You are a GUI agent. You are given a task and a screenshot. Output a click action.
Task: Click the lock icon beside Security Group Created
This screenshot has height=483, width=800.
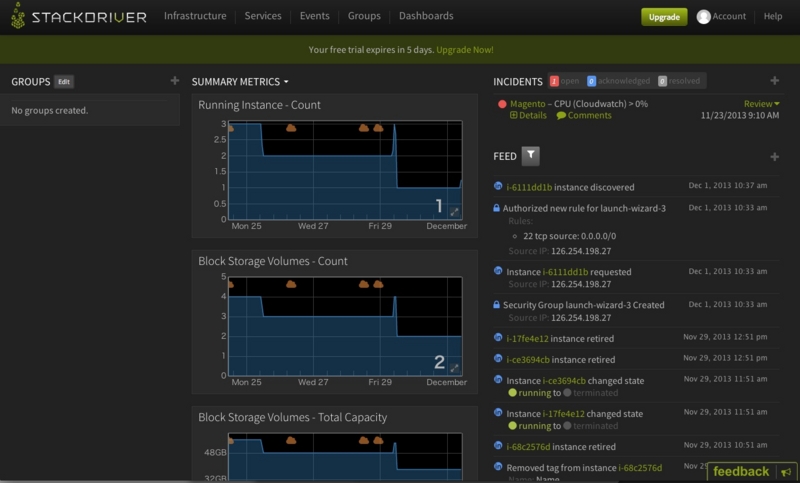pos(496,304)
